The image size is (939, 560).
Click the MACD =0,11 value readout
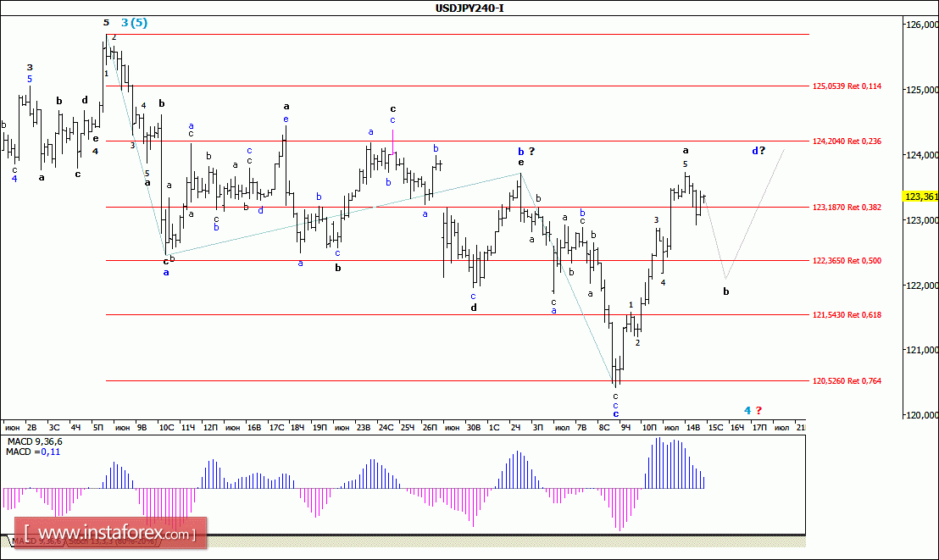(33, 452)
